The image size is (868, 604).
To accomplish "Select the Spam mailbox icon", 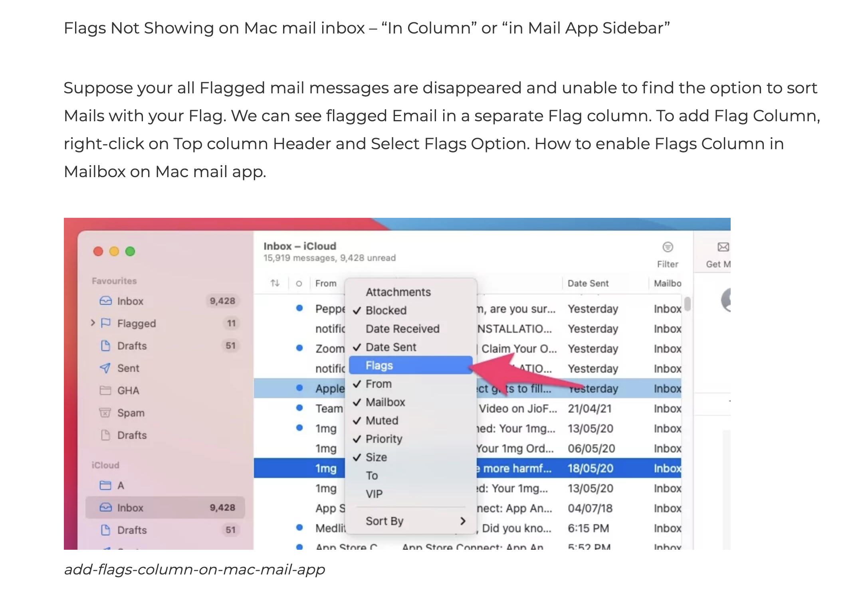I will 105,413.
